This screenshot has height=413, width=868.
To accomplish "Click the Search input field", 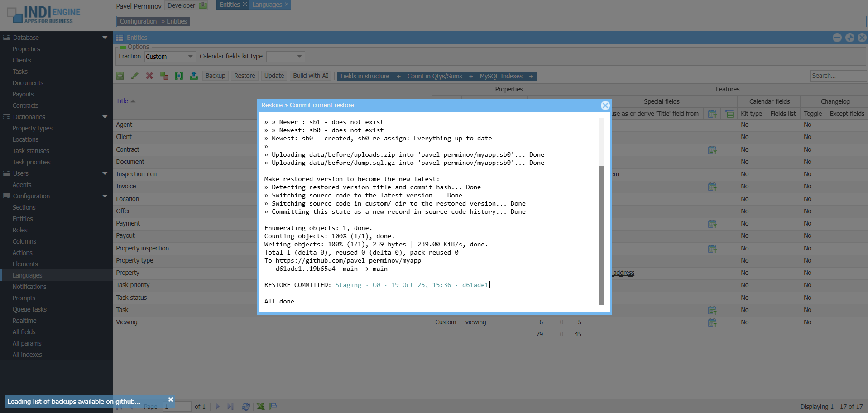I will pos(837,76).
